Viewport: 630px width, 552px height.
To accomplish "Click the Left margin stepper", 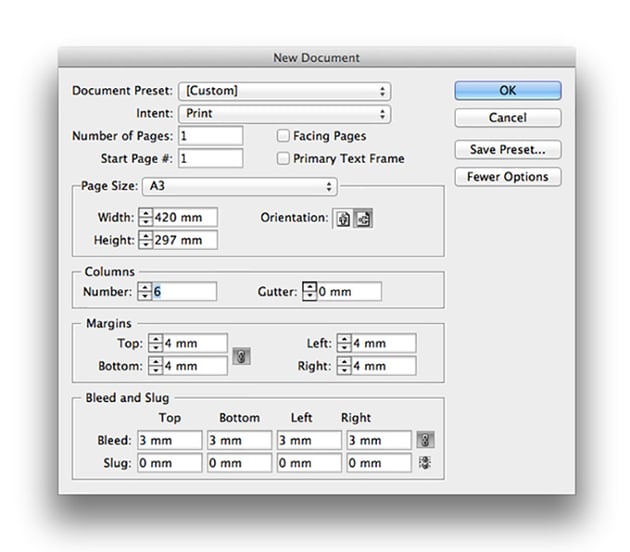I will click(344, 343).
